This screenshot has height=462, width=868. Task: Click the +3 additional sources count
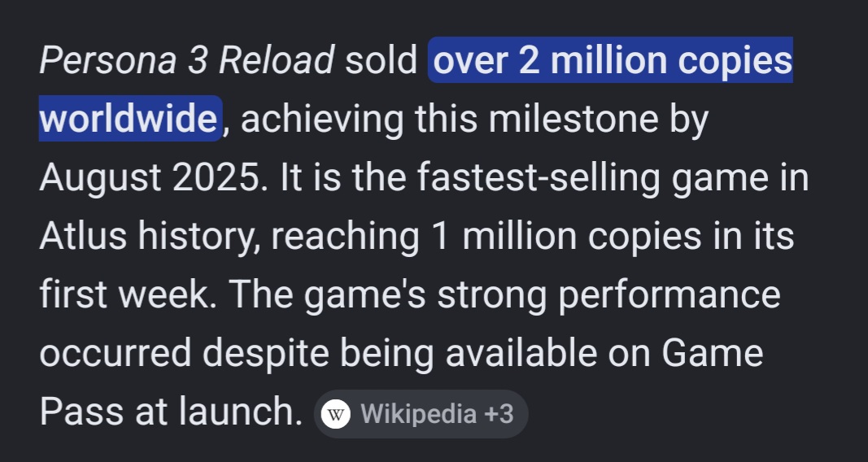498,414
